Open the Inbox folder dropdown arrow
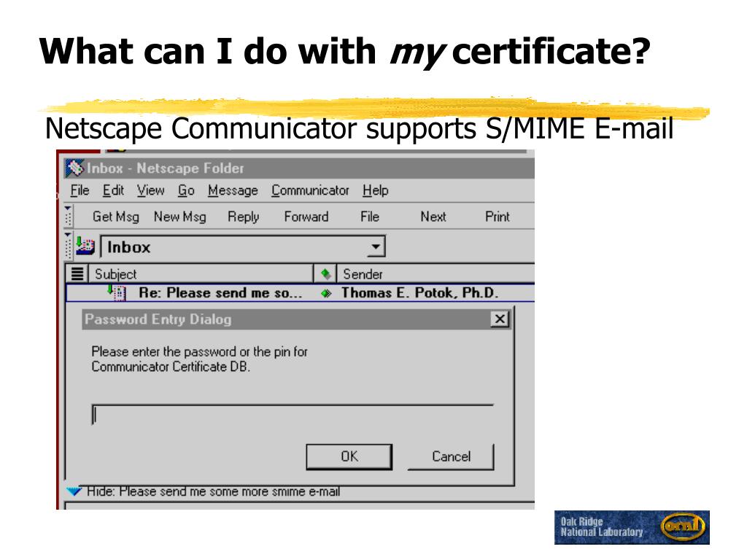Image resolution: width=747 pixels, height=560 pixels. tap(376, 246)
